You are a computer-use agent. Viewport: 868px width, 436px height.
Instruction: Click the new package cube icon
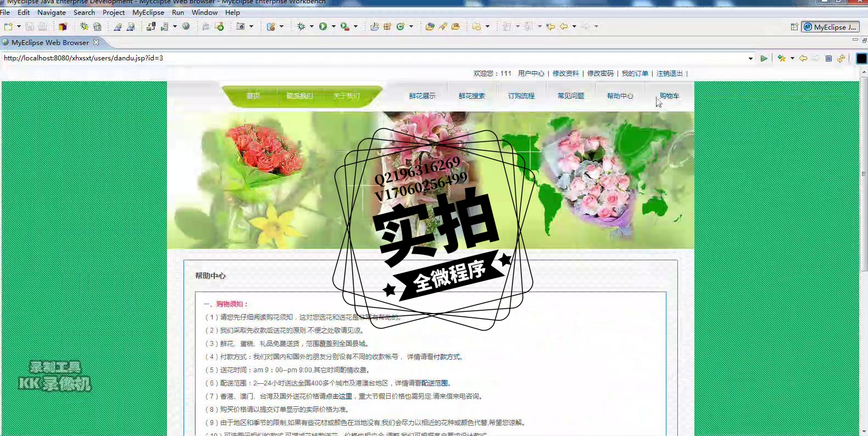tap(63, 26)
